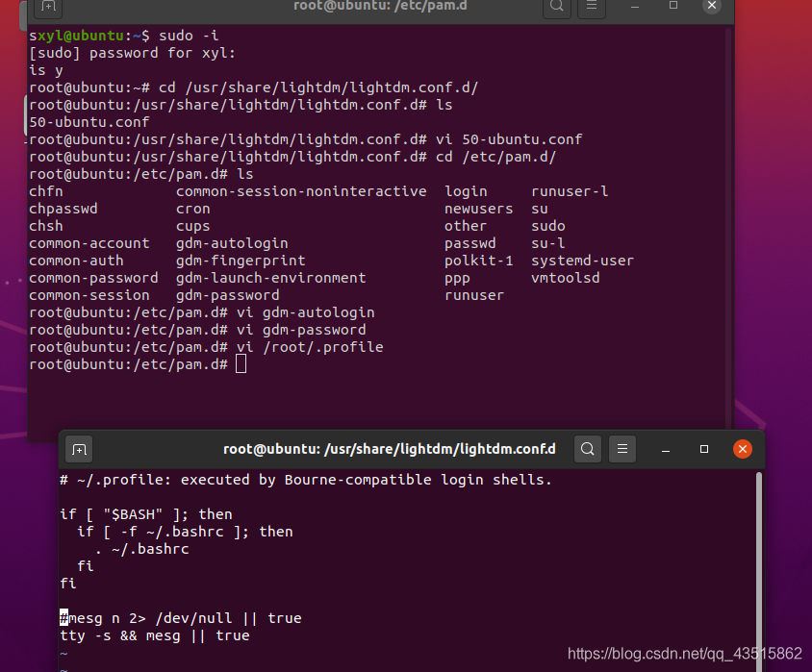Click 'gdm-password' in the ls listing
This screenshot has width=812, height=672.
pos(228,295)
